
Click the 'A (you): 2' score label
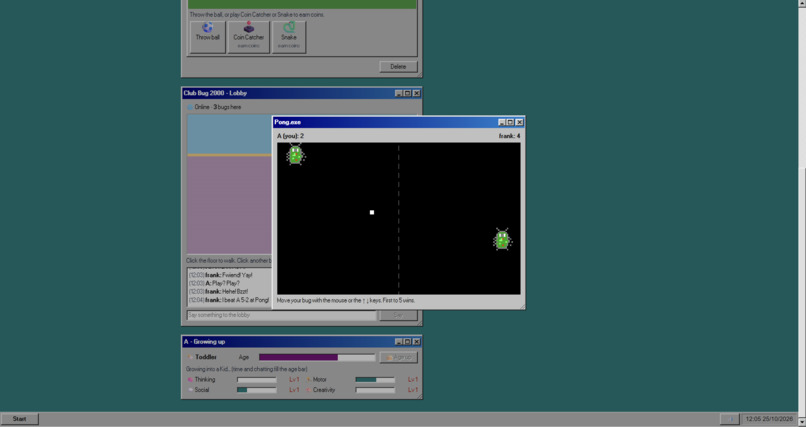[x=290, y=136]
